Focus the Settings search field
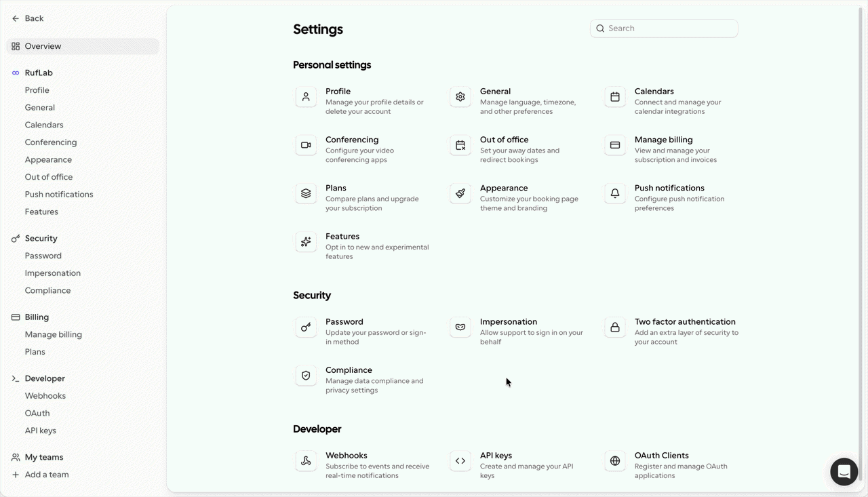Viewport: 868px width, 497px height. pyautogui.click(x=664, y=28)
